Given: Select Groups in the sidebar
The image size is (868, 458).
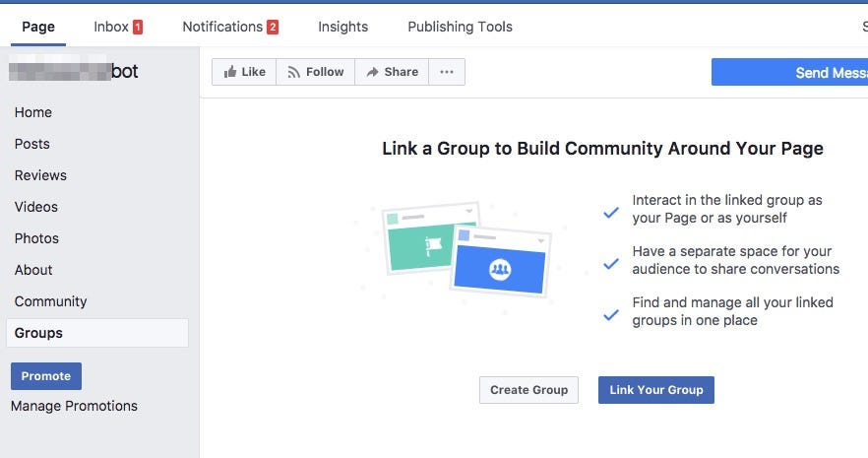Looking at the screenshot, I should pyautogui.click(x=97, y=333).
